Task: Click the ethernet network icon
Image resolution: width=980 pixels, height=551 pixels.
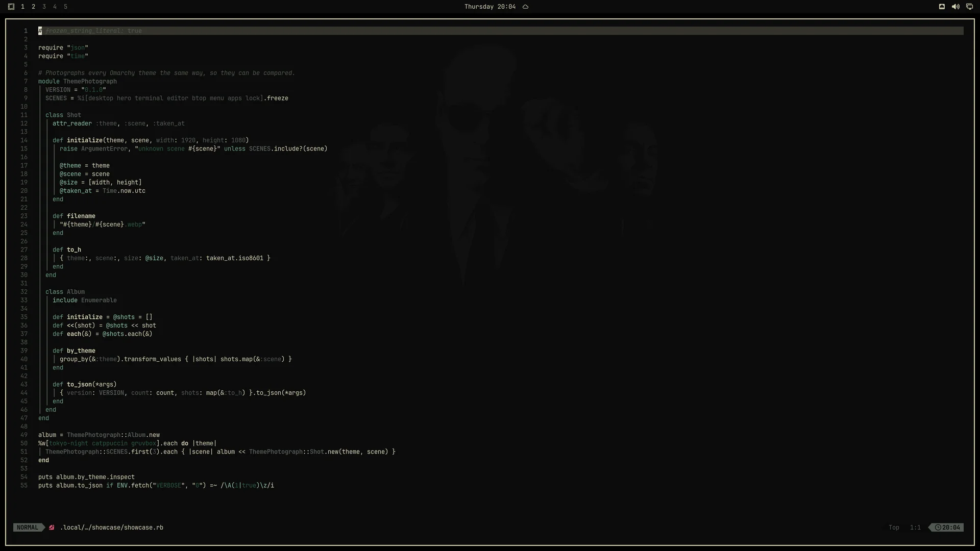Action: click(942, 7)
